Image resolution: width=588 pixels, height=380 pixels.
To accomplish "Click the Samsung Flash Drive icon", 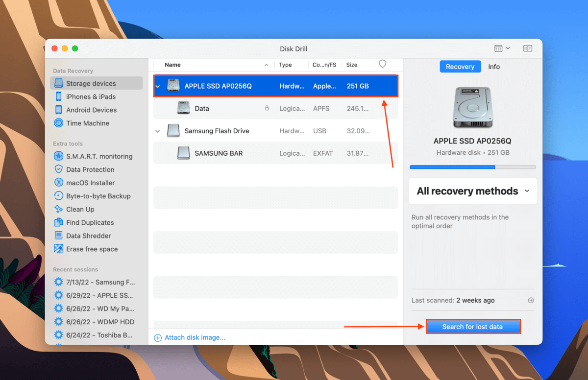I will (173, 131).
